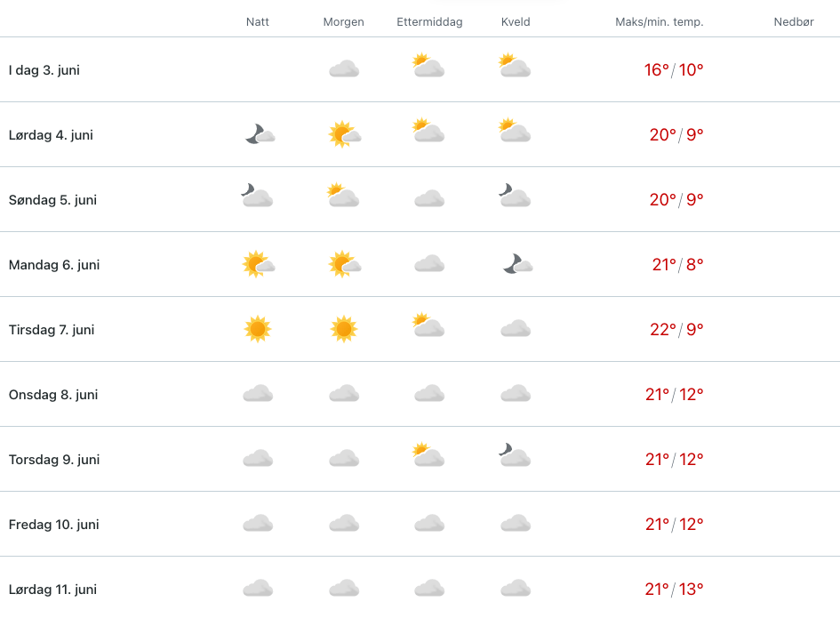
Task: Click the clear sun Natt icon for Tirsdag 7. juni
Action: click(258, 329)
